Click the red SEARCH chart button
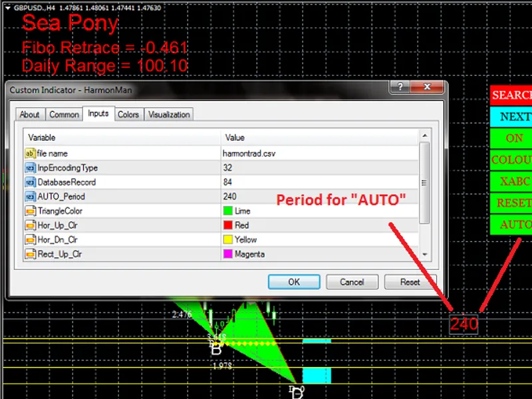 511,95
